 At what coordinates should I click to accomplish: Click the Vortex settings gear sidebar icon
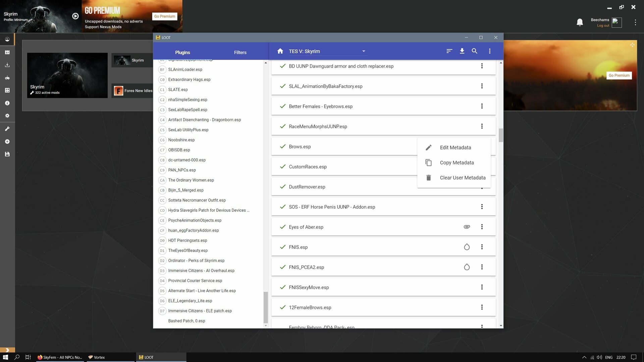(7, 116)
